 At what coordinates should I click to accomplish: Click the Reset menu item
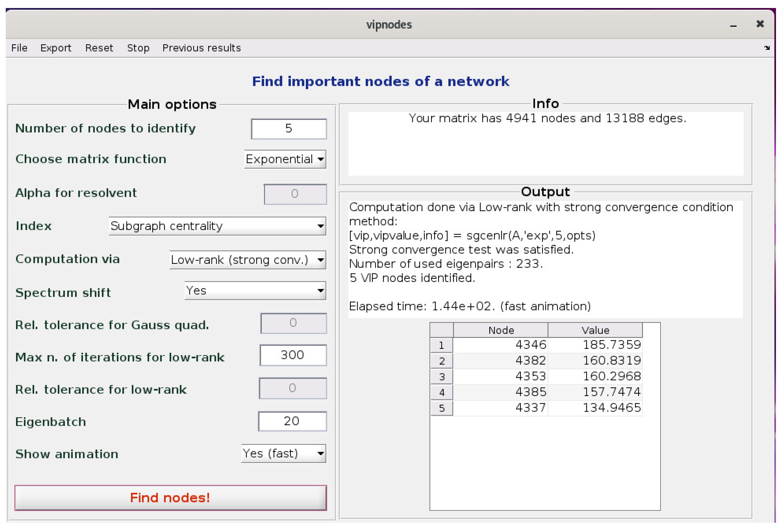tap(99, 48)
